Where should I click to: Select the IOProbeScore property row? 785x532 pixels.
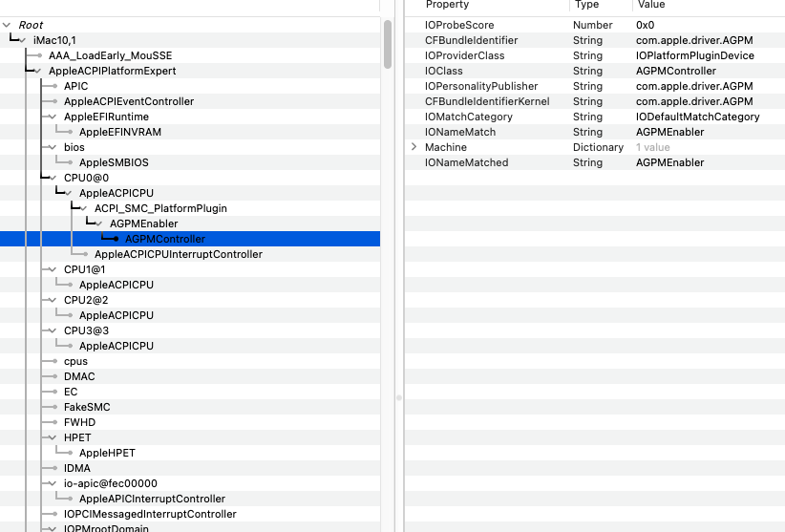pos(595,25)
